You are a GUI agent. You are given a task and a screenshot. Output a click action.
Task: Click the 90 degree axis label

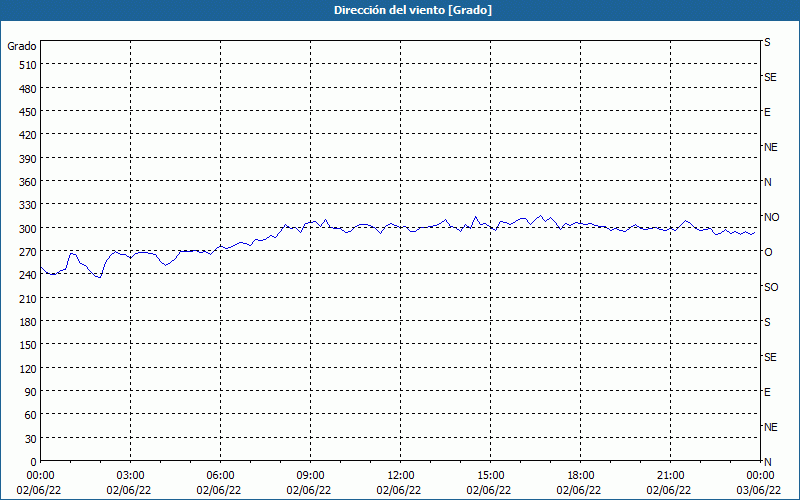(31, 392)
